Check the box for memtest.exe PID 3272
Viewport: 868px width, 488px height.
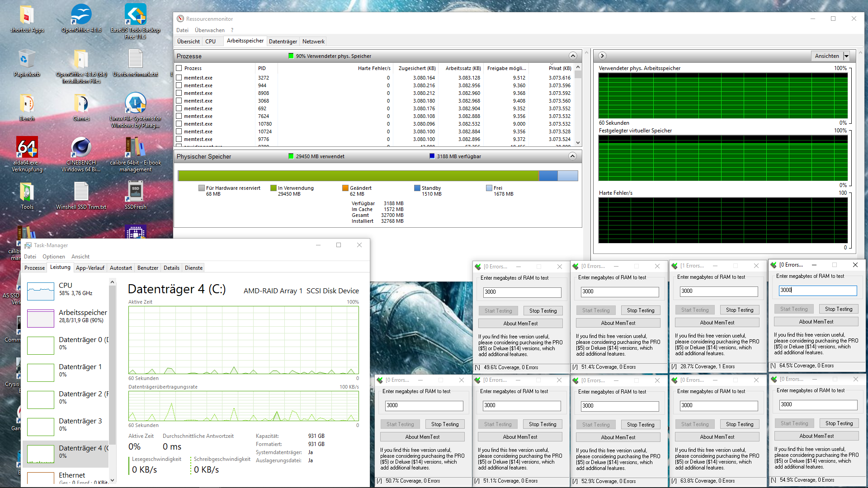tap(179, 78)
